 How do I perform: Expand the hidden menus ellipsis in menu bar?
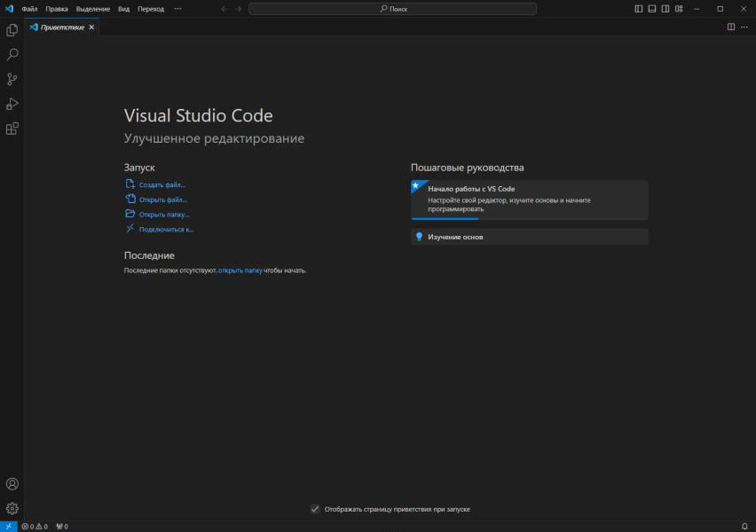pos(178,9)
